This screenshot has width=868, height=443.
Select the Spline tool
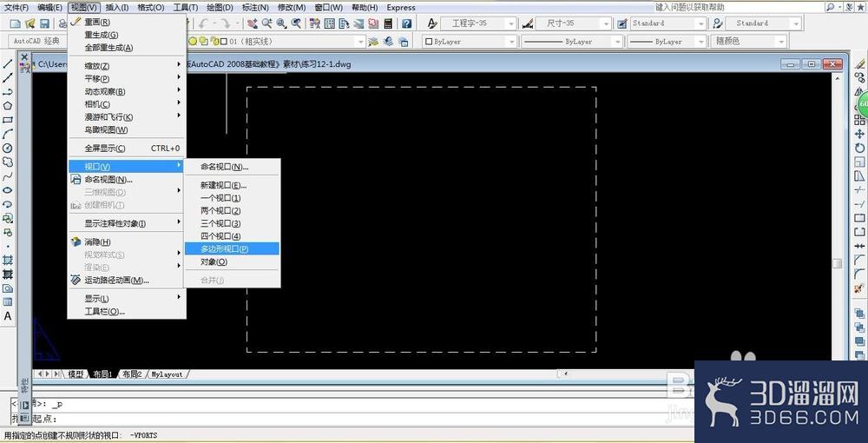tap(8, 176)
